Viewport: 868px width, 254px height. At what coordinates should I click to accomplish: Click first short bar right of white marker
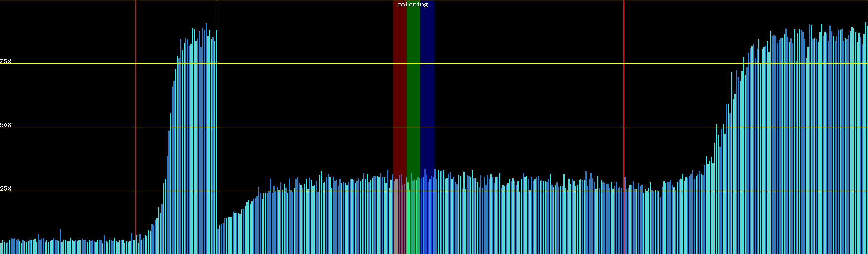[218, 241]
